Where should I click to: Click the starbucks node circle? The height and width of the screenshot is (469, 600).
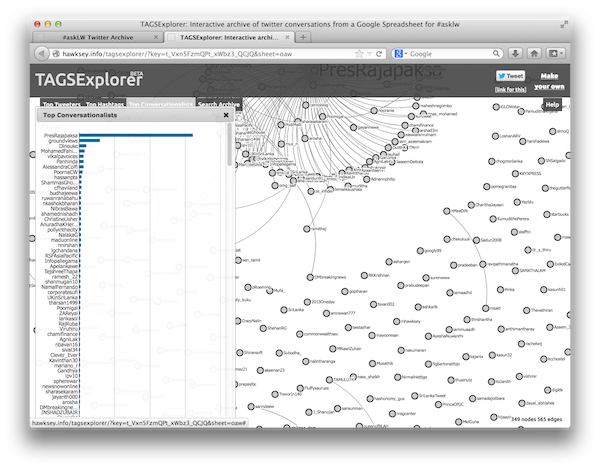pyautogui.click(x=547, y=214)
